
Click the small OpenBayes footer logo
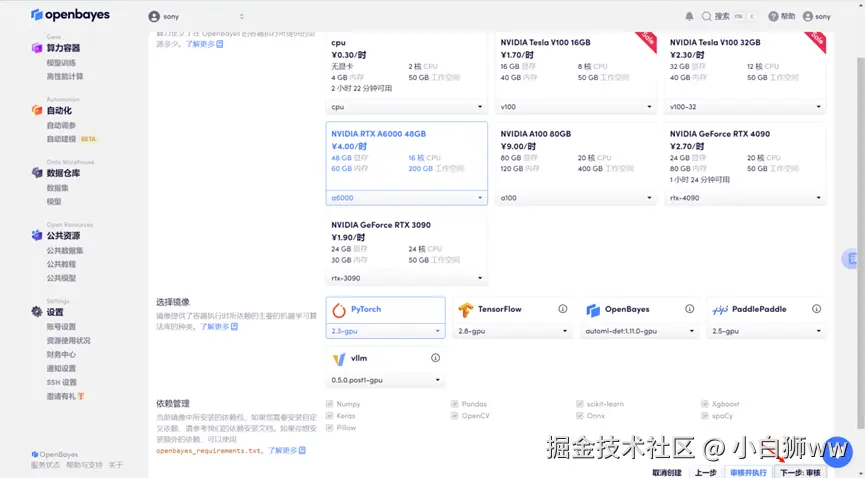tap(35, 454)
